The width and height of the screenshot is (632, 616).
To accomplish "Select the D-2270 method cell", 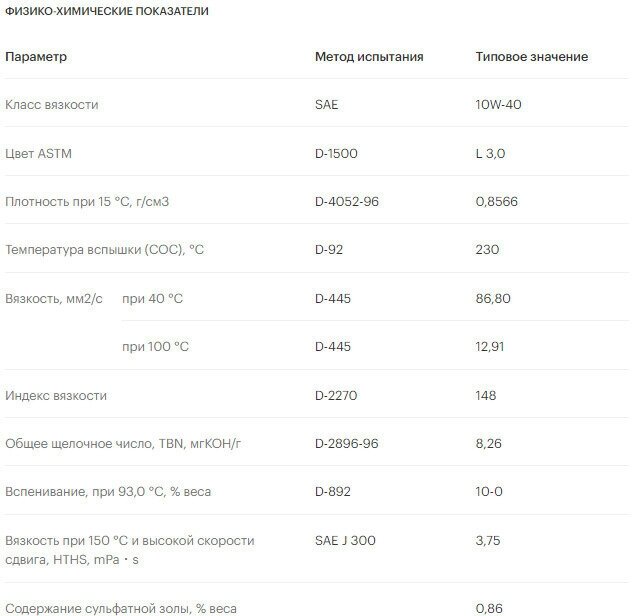I will [x=336, y=396].
